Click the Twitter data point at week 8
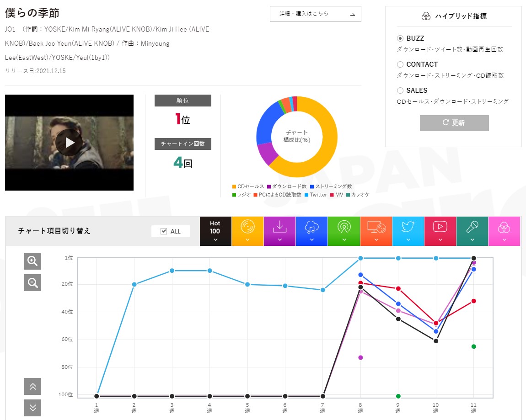The width and height of the screenshot is (526, 420). tap(360, 258)
